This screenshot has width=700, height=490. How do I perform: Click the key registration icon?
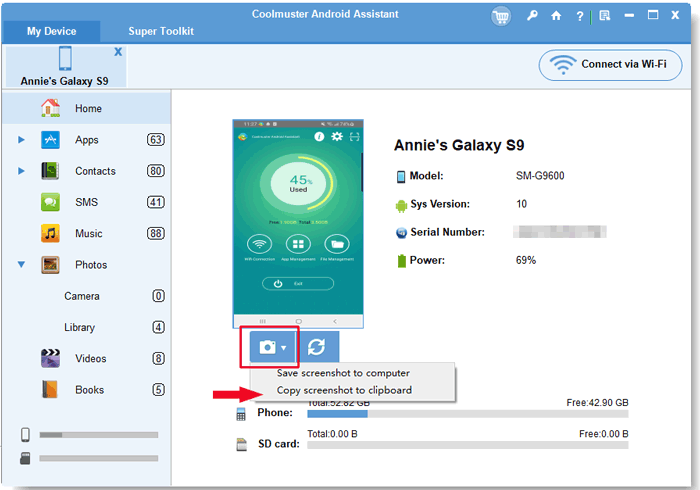click(532, 16)
